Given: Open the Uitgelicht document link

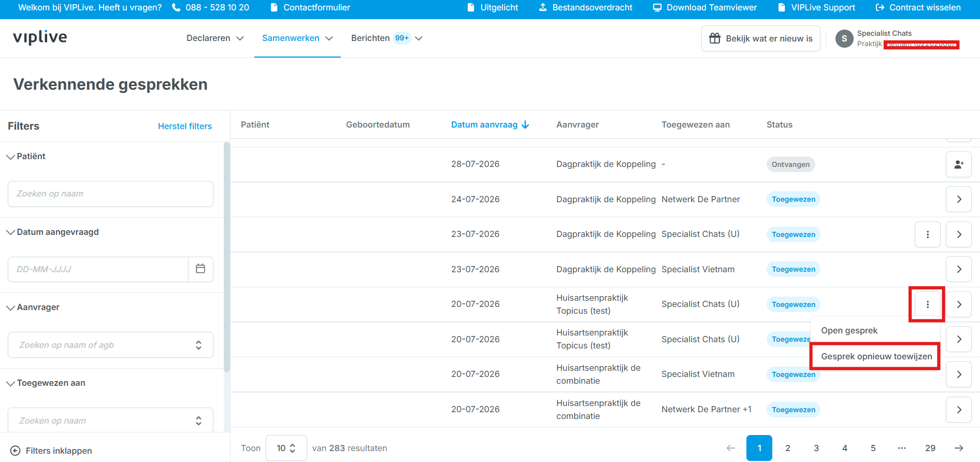Looking at the screenshot, I should click(493, 7).
